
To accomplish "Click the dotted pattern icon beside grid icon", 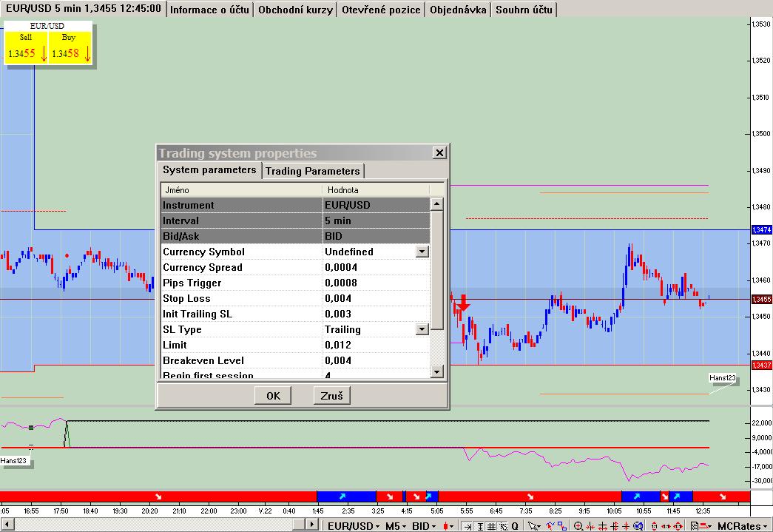I will [x=503, y=526].
